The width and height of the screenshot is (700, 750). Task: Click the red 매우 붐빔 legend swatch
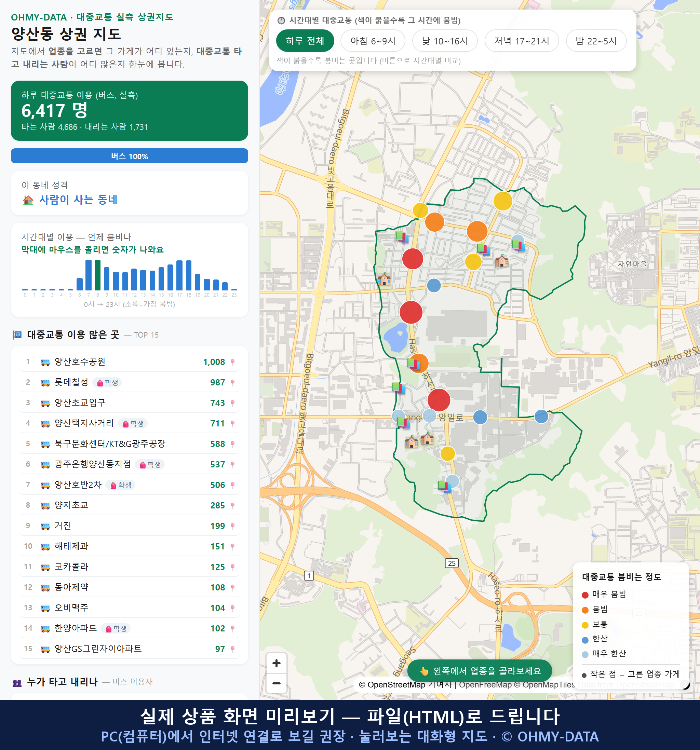(x=585, y=595)
